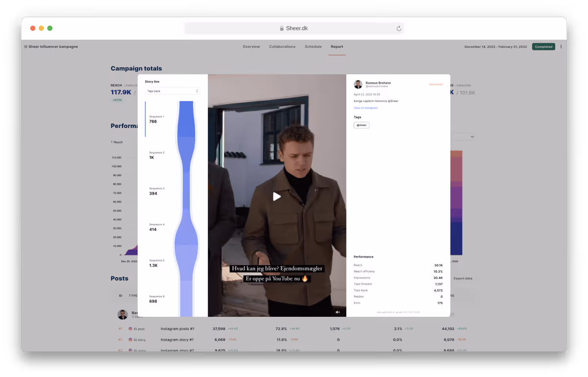Viewport: 588px width, 377px height.
Task: Switch to the Schedule tab
Action: point(313,47)
